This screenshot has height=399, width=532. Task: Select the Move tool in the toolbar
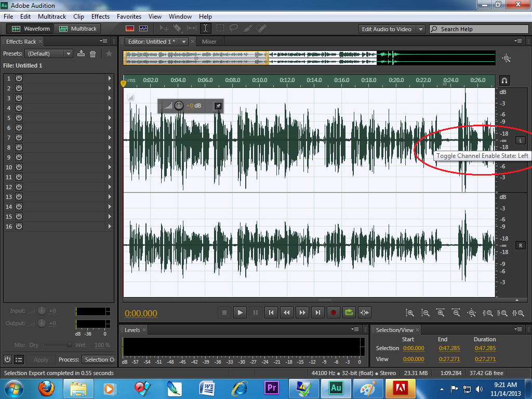(x=165, y=29)
